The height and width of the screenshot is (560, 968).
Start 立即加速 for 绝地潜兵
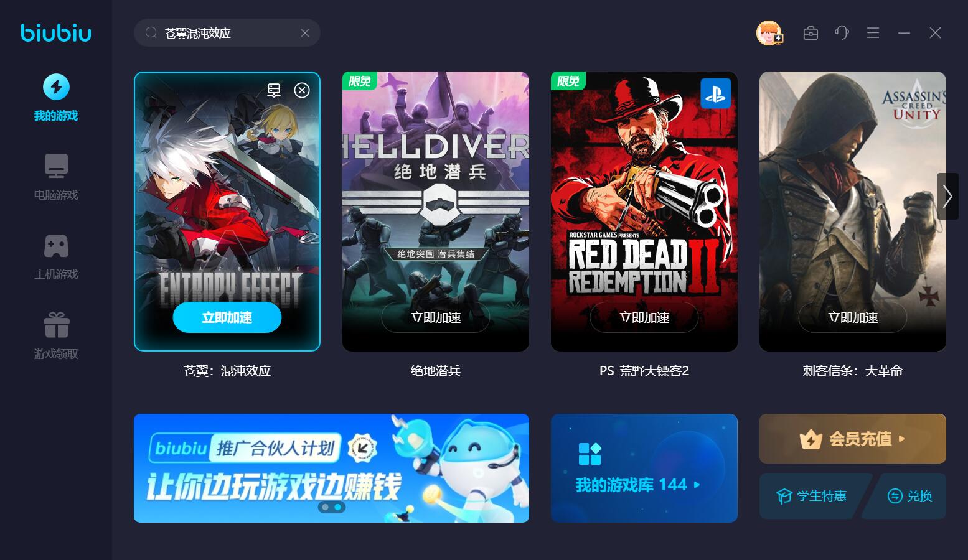pos(436,317)
